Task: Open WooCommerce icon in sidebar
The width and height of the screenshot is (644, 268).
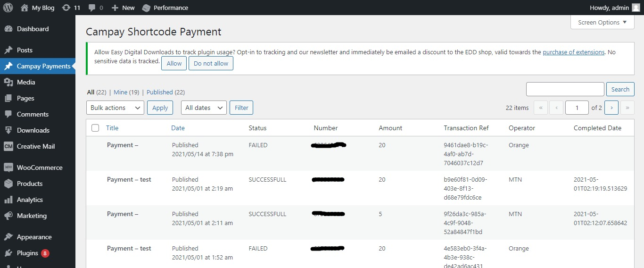Action: click(8, 167)
